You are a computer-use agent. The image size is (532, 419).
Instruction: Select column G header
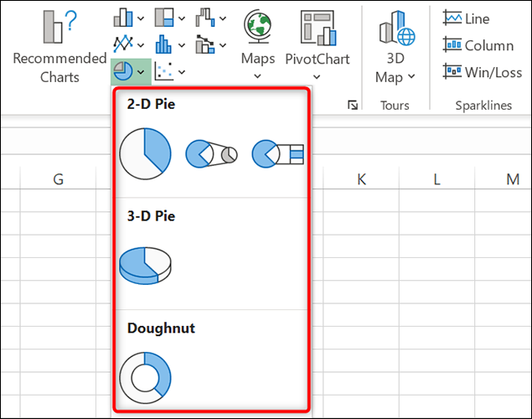click(58, 178)
